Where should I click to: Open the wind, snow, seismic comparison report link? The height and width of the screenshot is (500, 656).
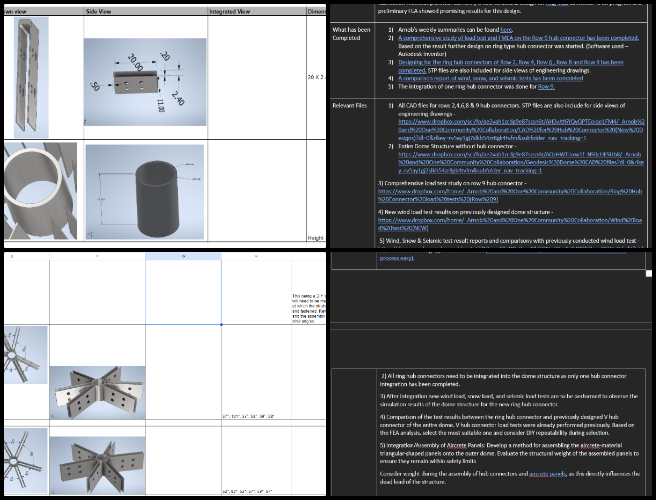click(490, 78)
